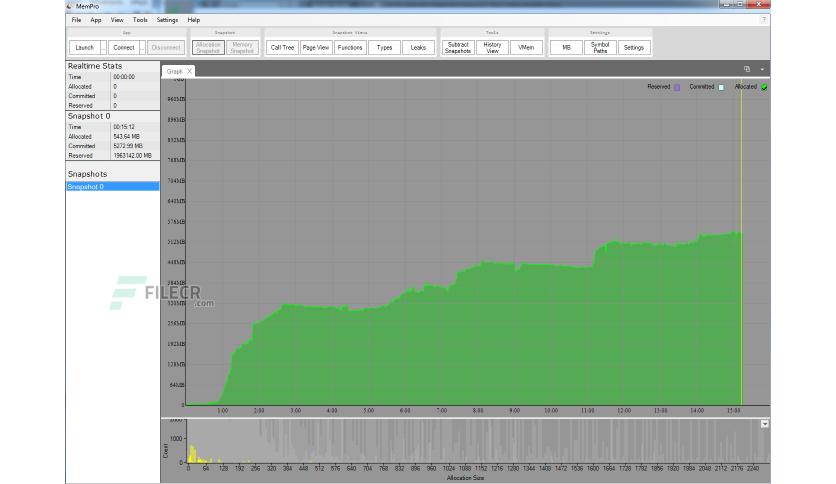Open the Types view
This screenshot has width=836, height=484.
click(x=384, y=47)
